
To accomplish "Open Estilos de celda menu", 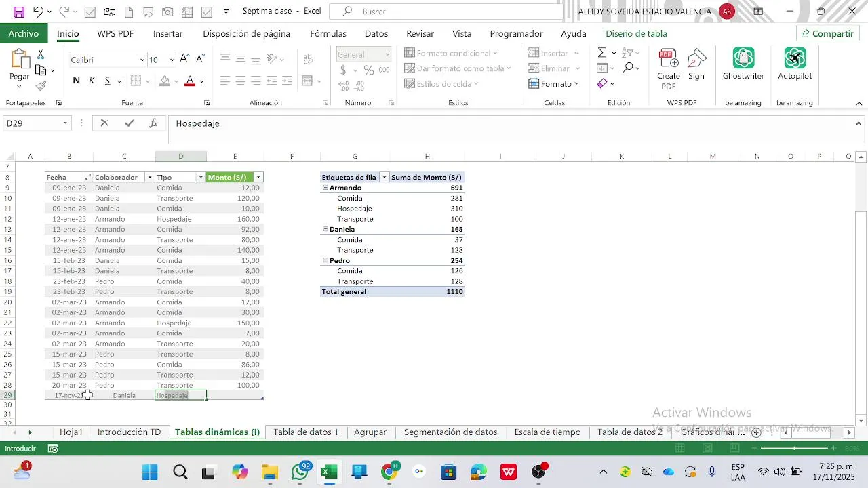I will click(x=441, y=84).
